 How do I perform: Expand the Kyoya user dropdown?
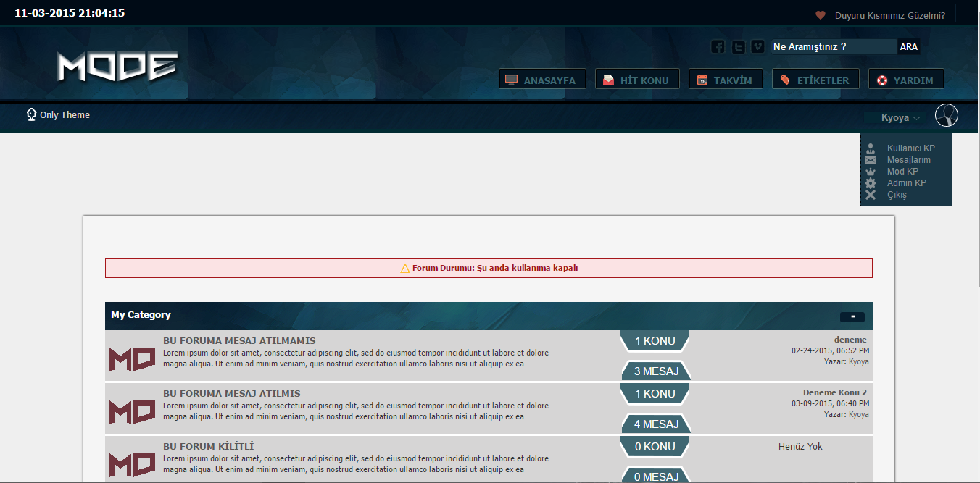coord(900,117)
